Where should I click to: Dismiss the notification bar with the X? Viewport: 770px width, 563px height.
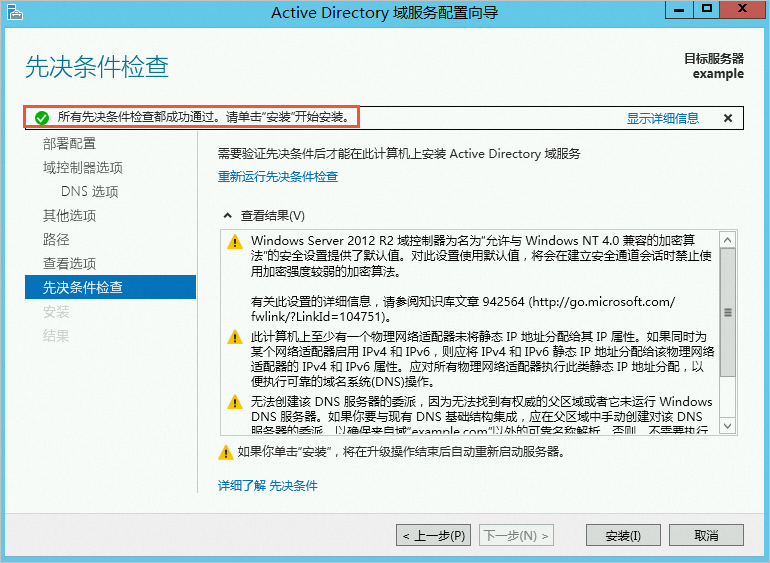(x=728, y=118)
